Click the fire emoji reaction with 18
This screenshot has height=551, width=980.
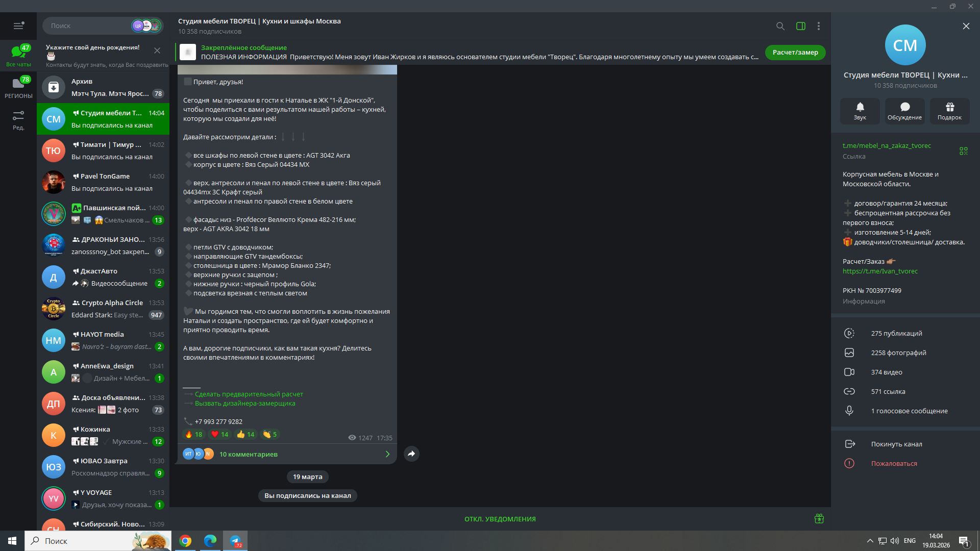click(x=193, y=434)
